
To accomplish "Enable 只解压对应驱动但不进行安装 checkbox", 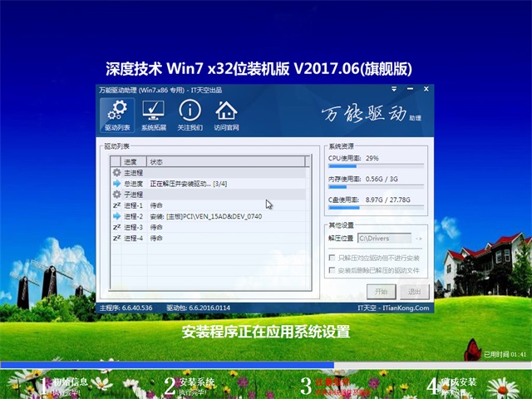I will tap(332, 258).
